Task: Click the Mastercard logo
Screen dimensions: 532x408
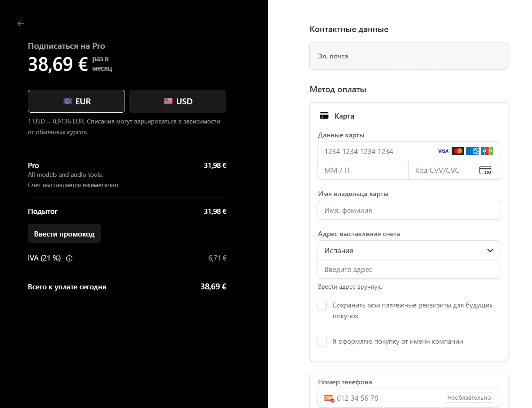Action: point(458,151)
